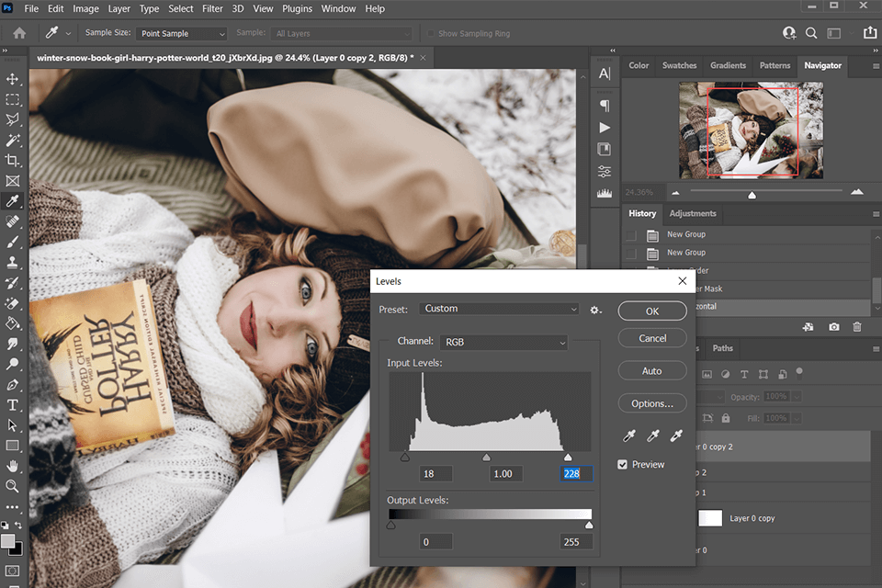Toggle the Show Sampling Ring checkbox
This screenshot has height=588, width=882.
point(430,34)
